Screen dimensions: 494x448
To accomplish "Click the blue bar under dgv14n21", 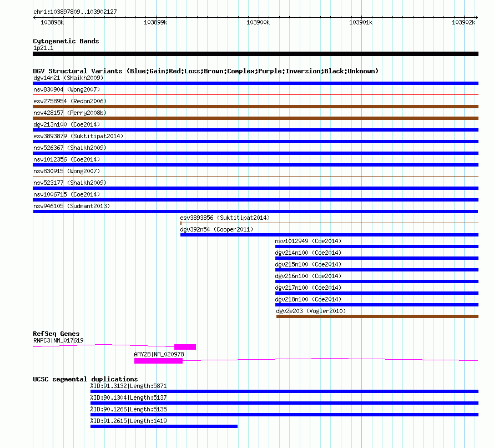I will click(255, 83).
